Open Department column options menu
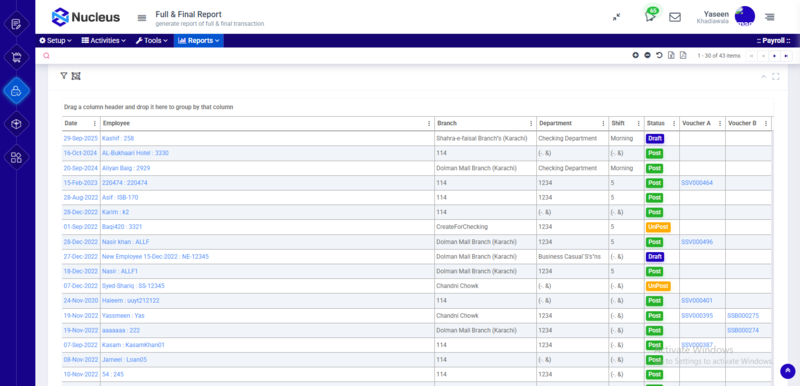 point(603,123)
